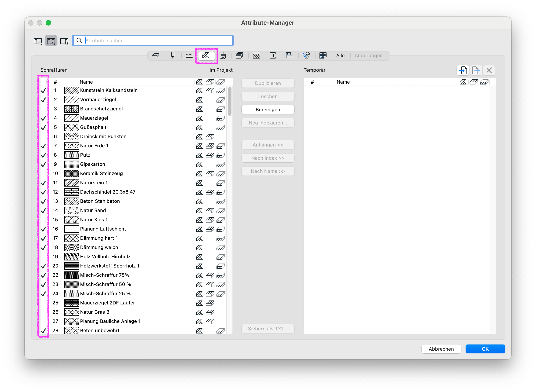Open the Building Materials attribute tab
Image resolution: width=536 pixels, height=392 pixels.
(x=239, y=55)
